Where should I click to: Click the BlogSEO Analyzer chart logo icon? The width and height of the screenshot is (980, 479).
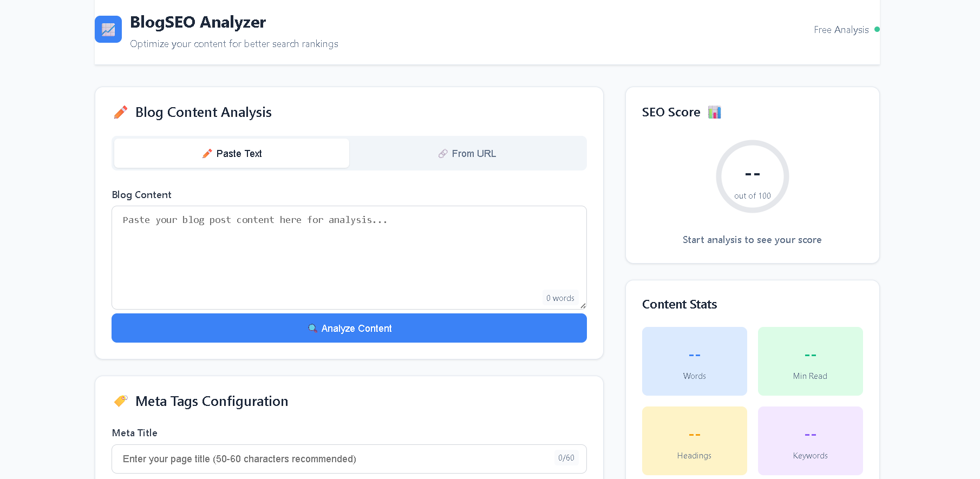click(x=108, y=29)
